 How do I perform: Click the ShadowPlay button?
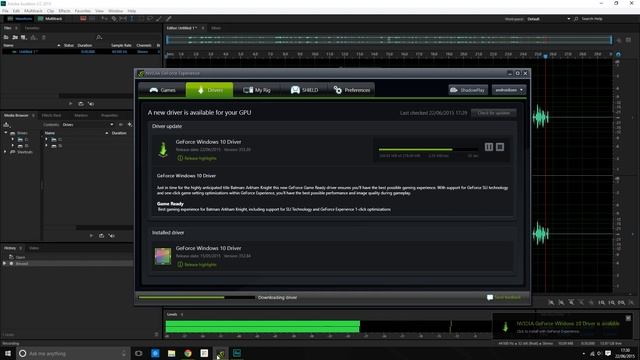point(468,90)
